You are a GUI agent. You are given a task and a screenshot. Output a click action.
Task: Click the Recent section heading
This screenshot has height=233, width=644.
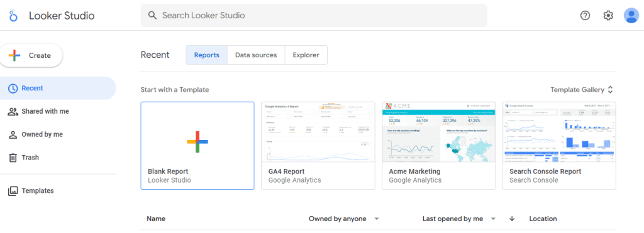(155, 55)
